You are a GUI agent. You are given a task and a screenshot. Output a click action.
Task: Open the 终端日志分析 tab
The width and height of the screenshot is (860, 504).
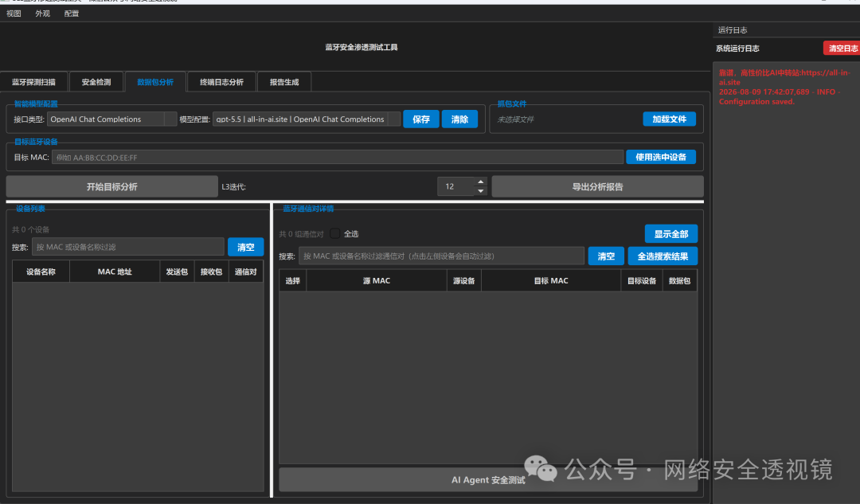(221, 82)
